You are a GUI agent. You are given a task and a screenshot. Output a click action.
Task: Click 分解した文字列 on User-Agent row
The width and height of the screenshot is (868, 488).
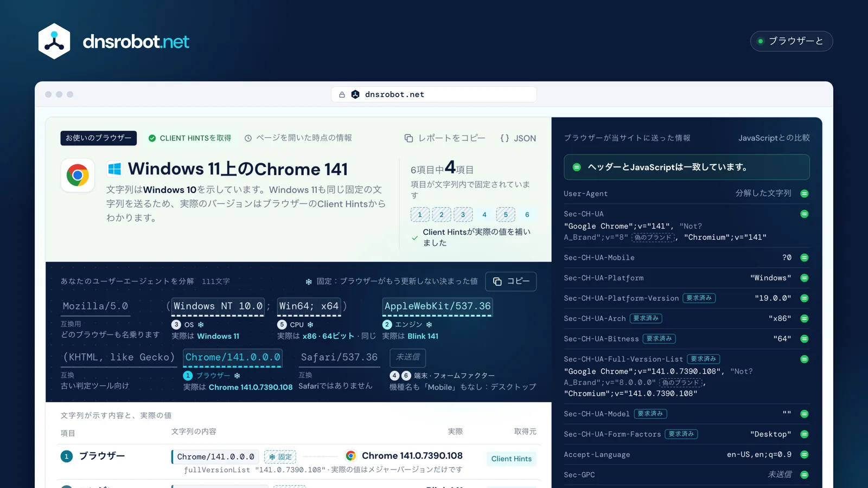pos(763,194)
